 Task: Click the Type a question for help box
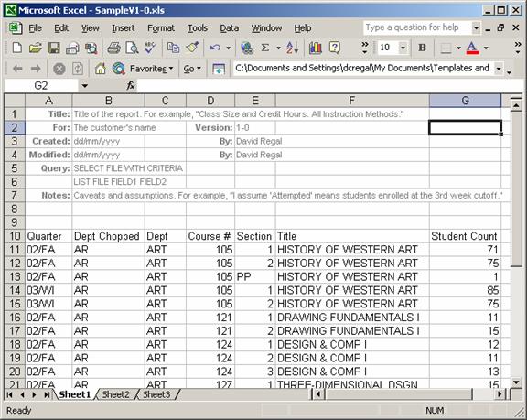pyautogui.click(x=418, y=27)
